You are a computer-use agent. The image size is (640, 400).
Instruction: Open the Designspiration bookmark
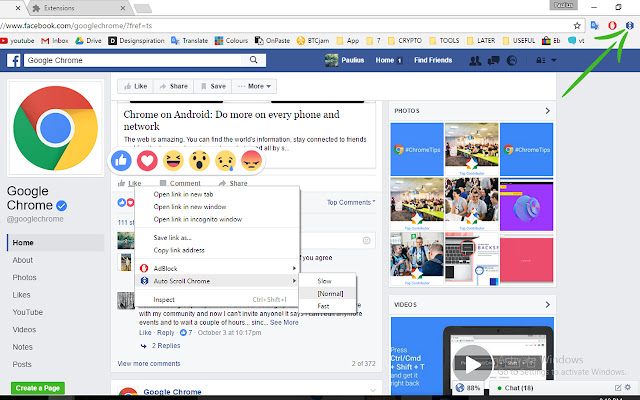point(136,40)
